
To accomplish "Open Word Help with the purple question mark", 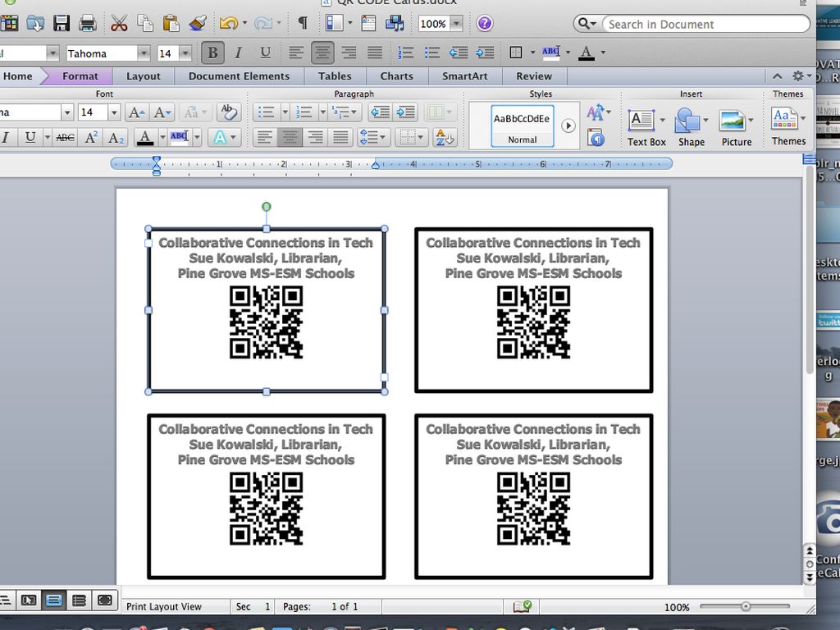I will 485,24.
